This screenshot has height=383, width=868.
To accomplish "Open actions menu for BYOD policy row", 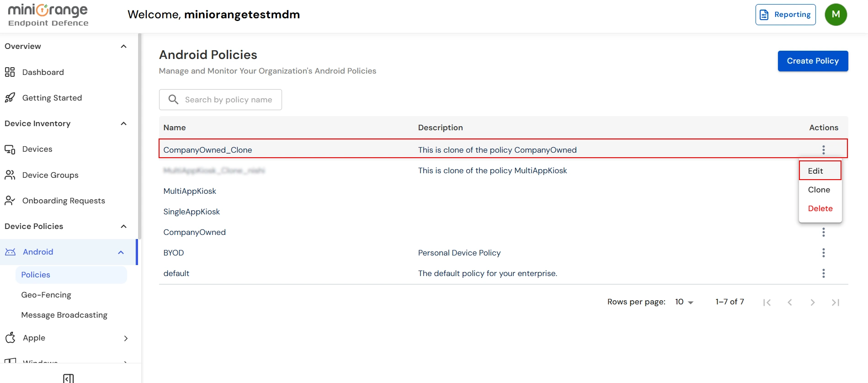I will pyautogui.click(x=823, y=252).
